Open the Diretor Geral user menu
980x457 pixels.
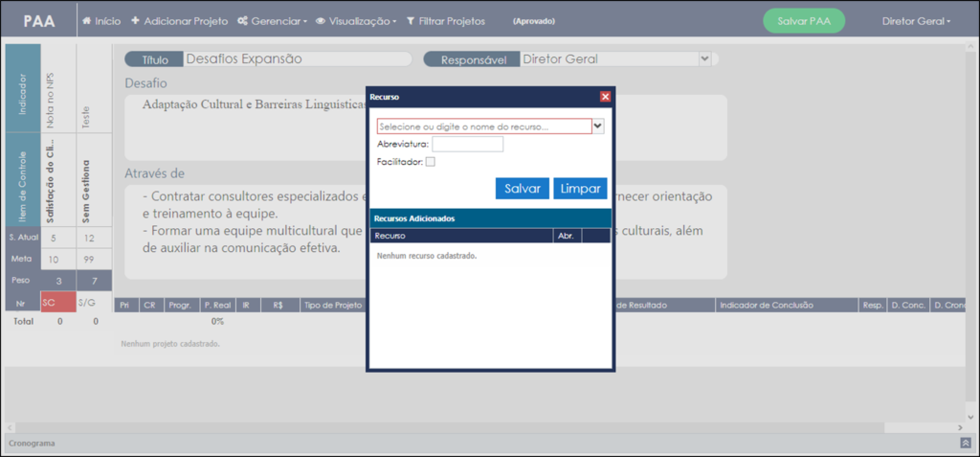click(x=916, y=21)
